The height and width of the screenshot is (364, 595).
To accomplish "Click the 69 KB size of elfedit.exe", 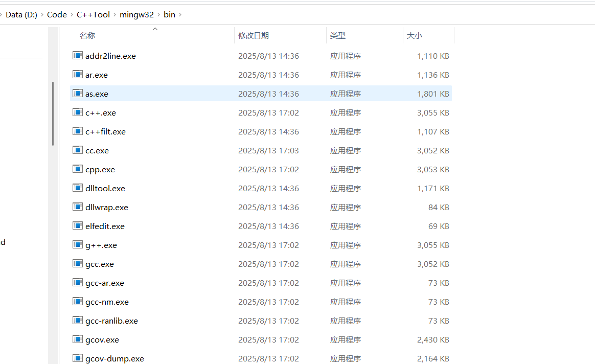I will click(439, 226).
